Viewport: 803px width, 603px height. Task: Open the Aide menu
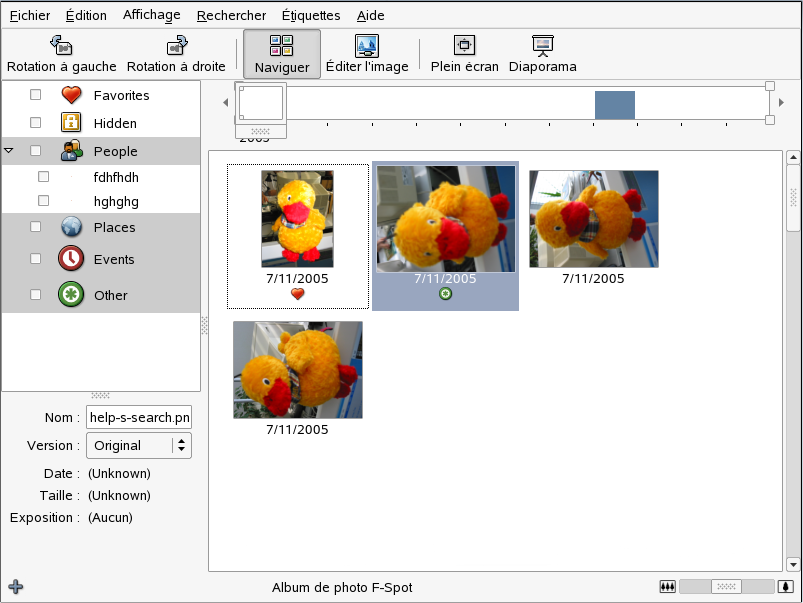[x=370, y=15]
